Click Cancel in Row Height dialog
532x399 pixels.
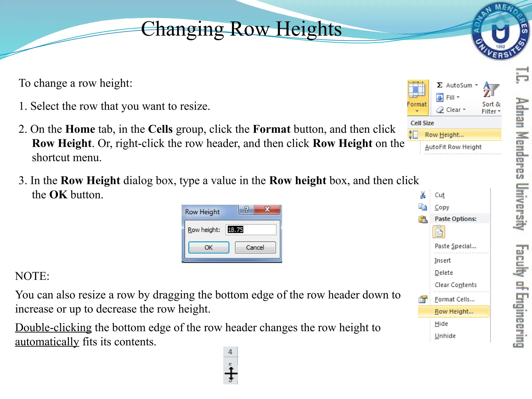coord(255,247)
